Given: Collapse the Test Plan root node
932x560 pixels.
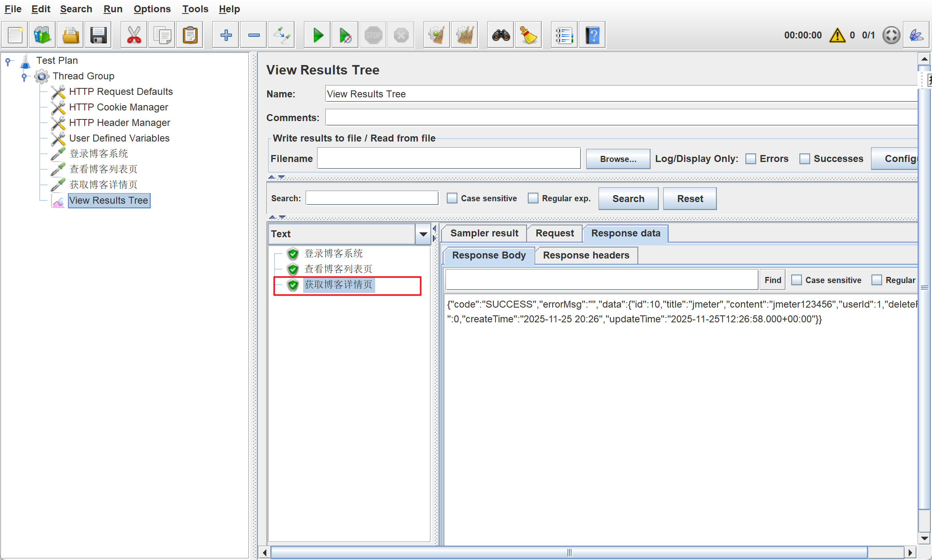Looking at the screenshot, I should coord(8,61).
